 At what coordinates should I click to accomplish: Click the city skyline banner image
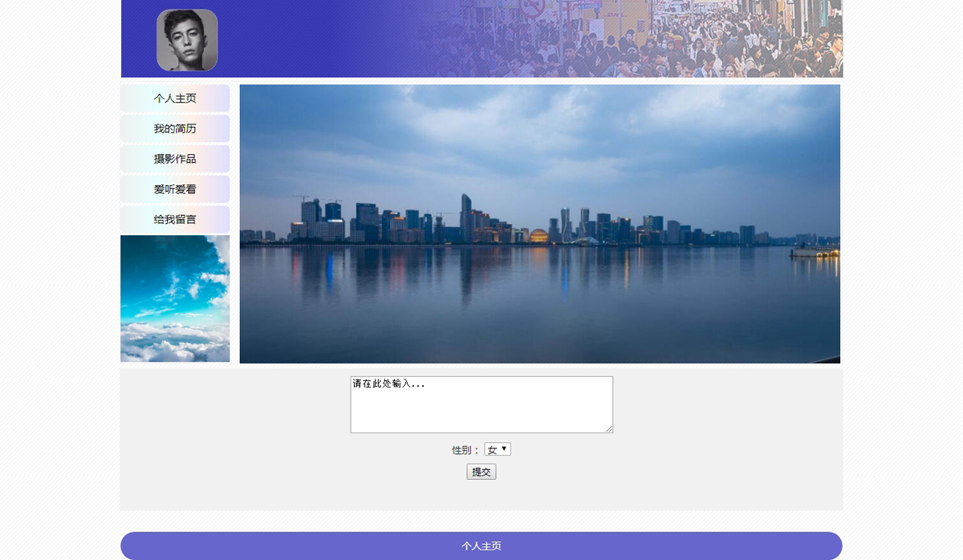click(540, 224)
